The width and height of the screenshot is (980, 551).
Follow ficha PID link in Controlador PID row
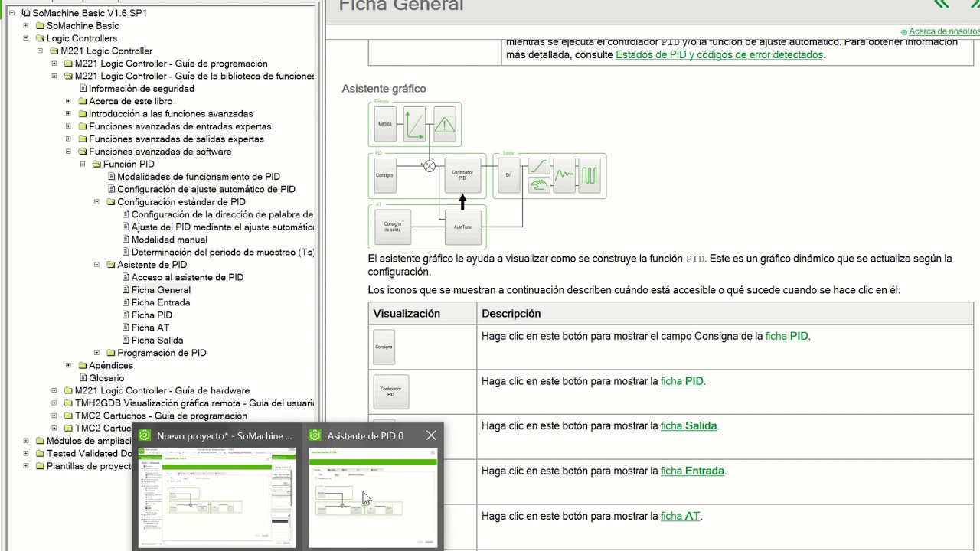point(681,381)
